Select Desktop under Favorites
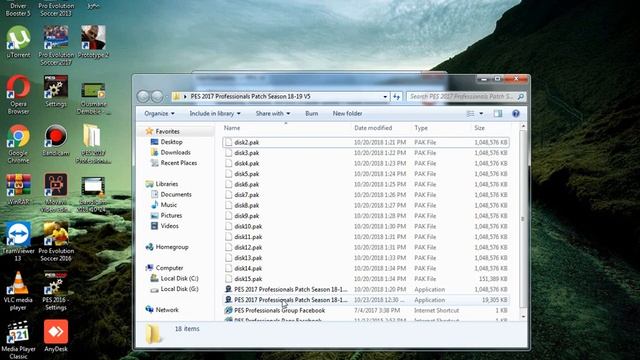Viewport: 640px width, 360px height. click(167, 142)
